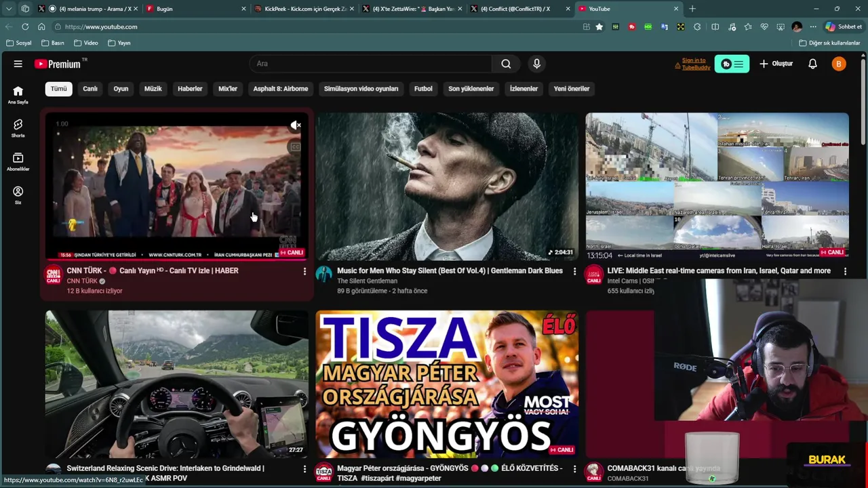Open LIVE Middle East real-time cameras title
This screenshot has width=868, height=488.
(x=719, y=270)
